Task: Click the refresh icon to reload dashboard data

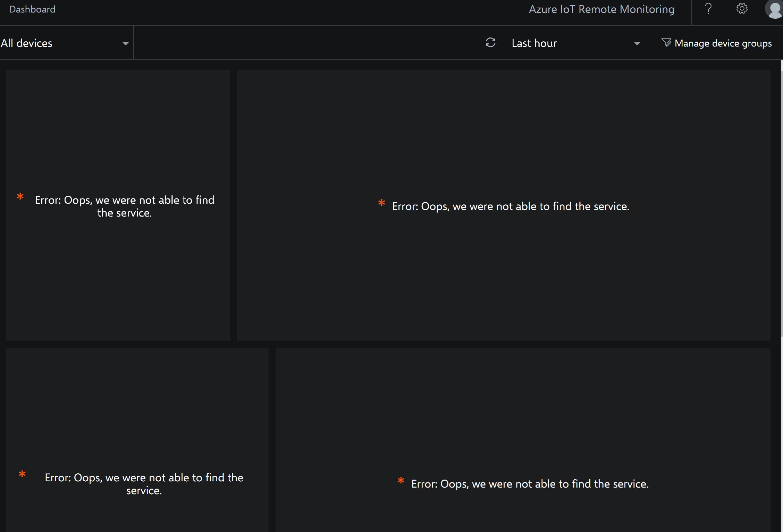Action: tap(490, 43)
